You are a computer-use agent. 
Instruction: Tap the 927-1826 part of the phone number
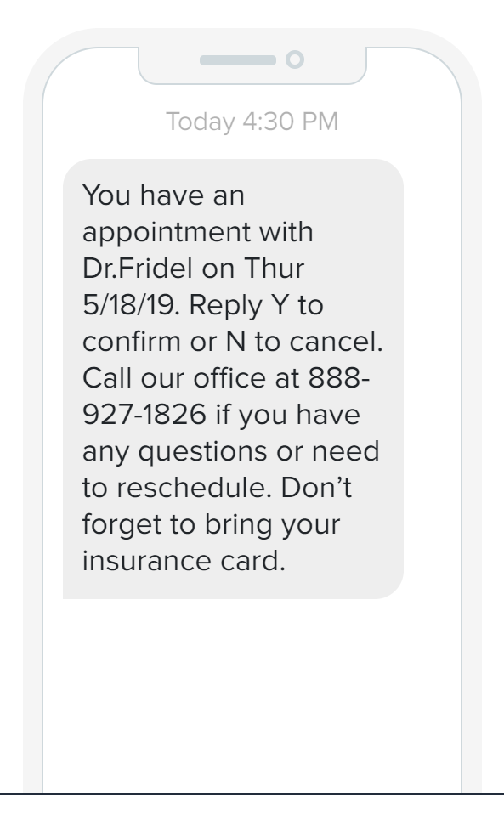tap(144, 415)
